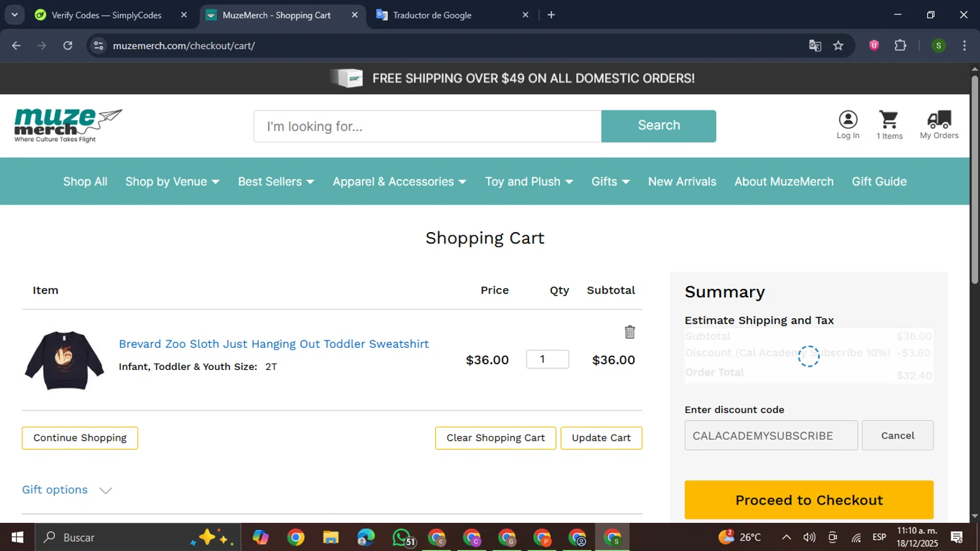
Task: Open the Copilot taskbar icon
Action: pos(261,537)
